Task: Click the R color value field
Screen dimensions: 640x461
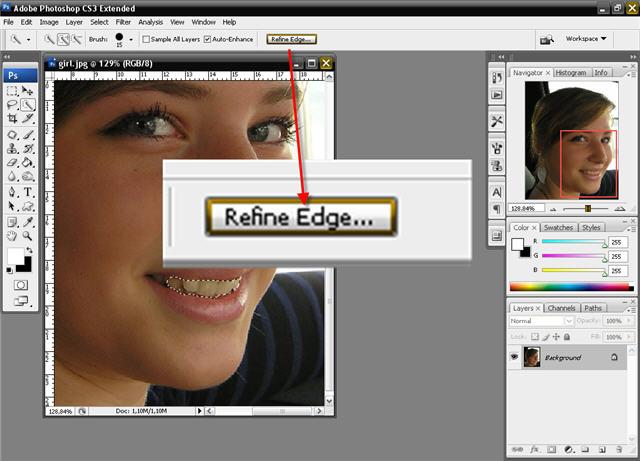Action: [x=620, y=242]
